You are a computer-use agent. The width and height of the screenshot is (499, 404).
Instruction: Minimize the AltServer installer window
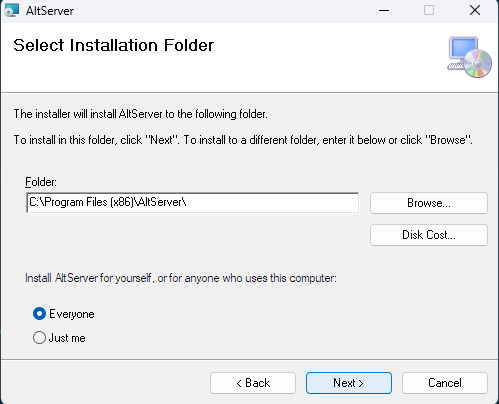click(x=384, y=11)
